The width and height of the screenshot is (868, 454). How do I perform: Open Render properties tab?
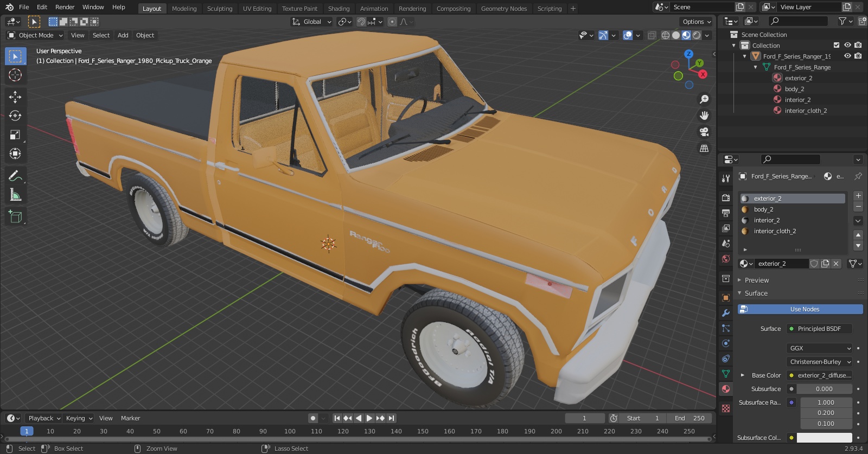pyautogui.click(x=726, y=197)
